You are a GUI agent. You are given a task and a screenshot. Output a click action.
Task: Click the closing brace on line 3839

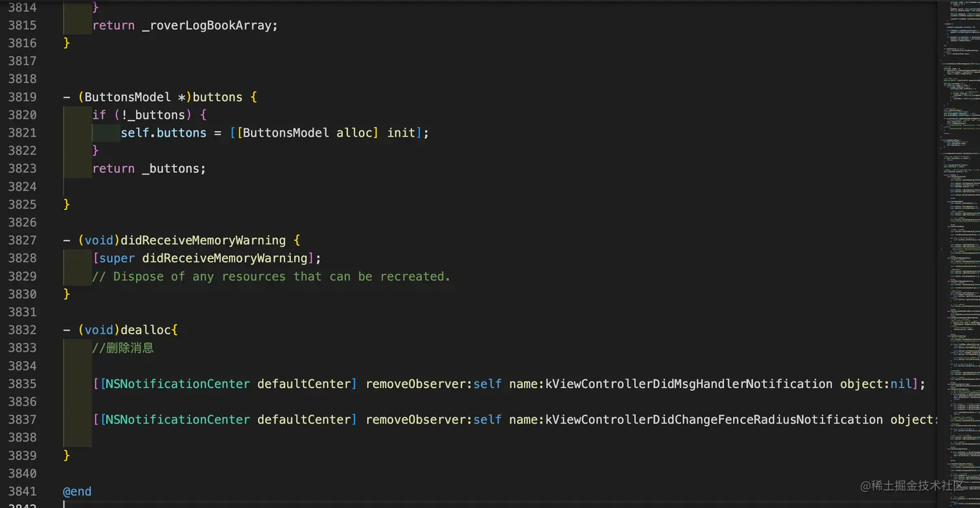tap(66, 456)
